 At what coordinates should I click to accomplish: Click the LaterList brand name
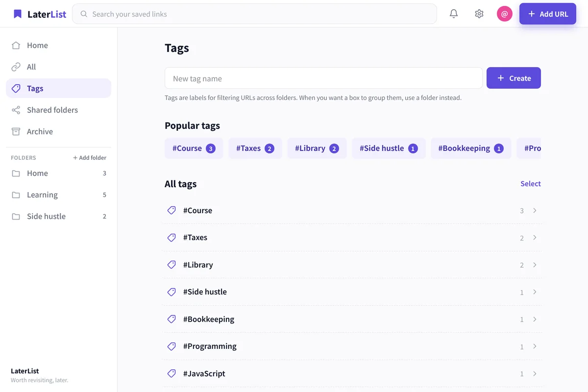[47, 14]
